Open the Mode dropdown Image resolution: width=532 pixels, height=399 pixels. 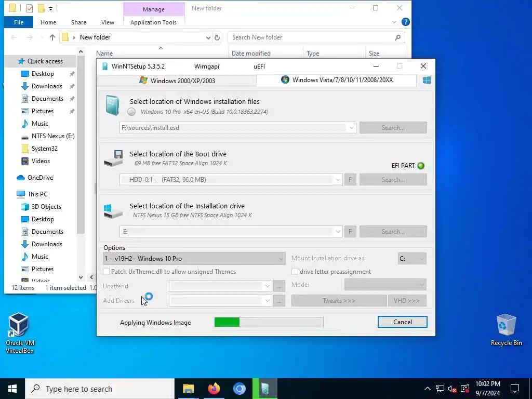click(x=385, y=285)
